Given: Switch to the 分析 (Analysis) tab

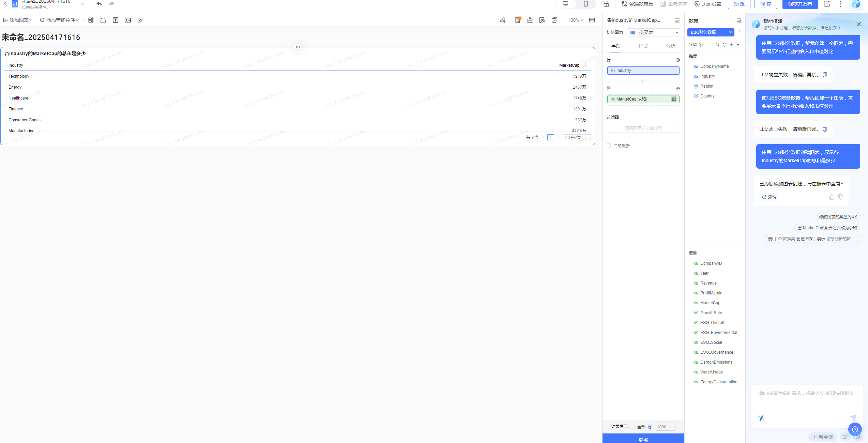Looking at the screenshot, I should tap(671, 46).
